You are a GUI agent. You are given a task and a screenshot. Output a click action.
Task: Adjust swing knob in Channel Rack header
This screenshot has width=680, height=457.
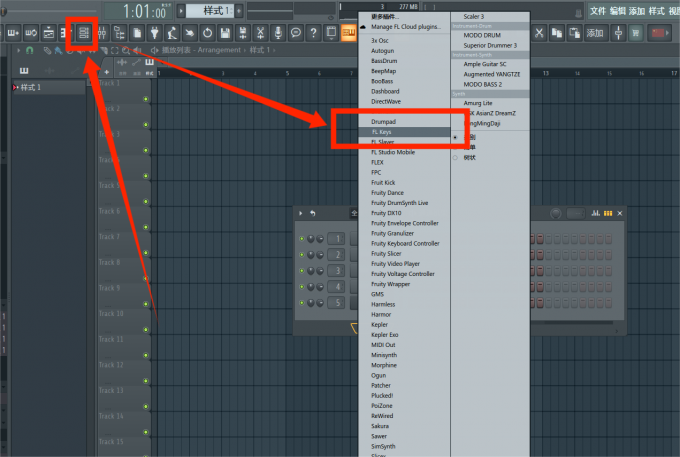(556, 213)
